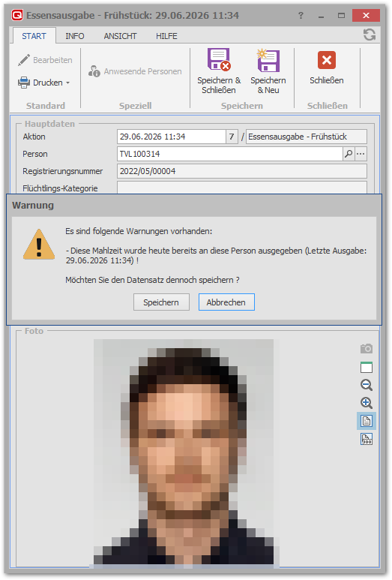The image size is (392, 580).
Task: Open the date picker next to Aktion date
Action: pyautogui.click(x=232, y=137)
